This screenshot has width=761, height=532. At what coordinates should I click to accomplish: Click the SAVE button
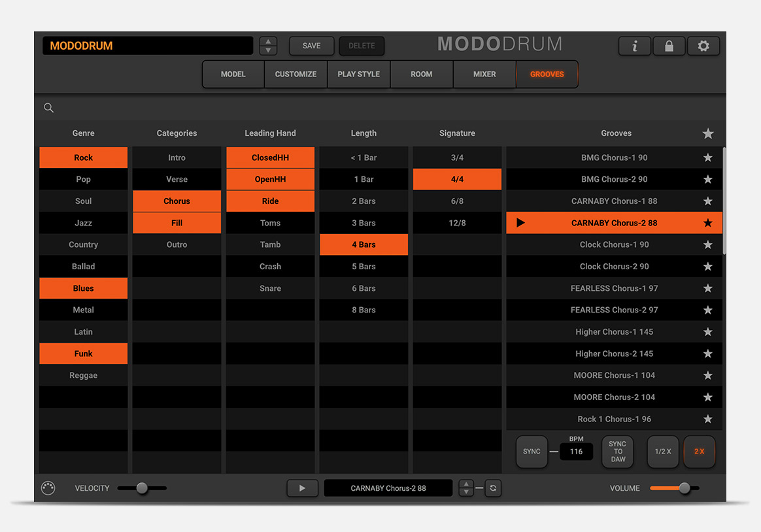point(311,46)
